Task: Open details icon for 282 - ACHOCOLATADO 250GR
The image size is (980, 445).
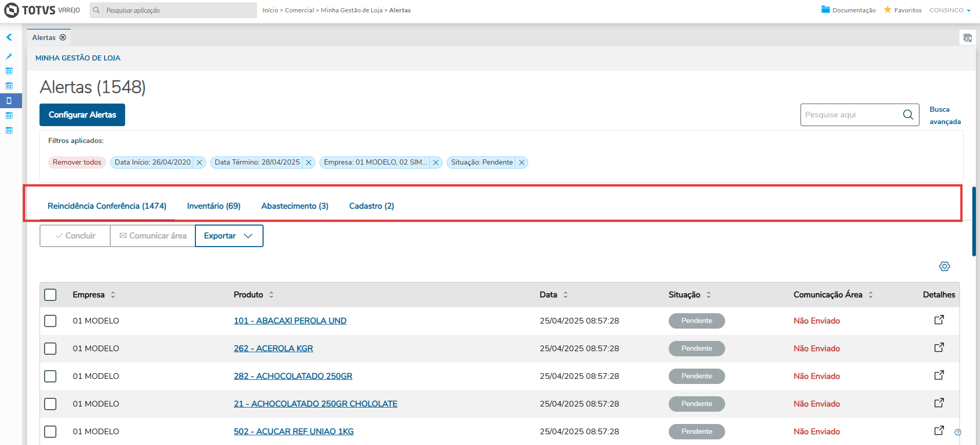Action: [x=939, y=375]
